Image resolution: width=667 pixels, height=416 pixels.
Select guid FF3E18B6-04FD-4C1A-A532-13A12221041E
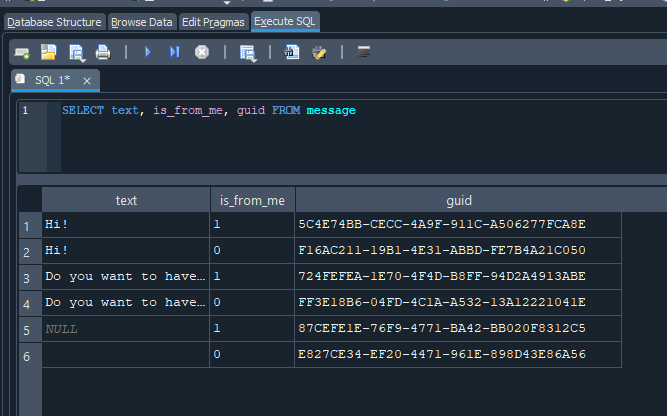tap(458, 302)
